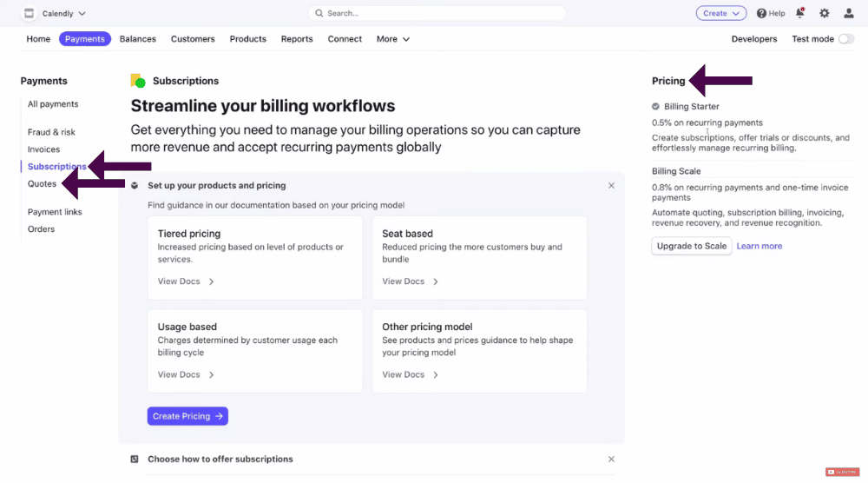Viewport: 868px width, 483px height.
Task: Open the user profile icon
Action: pyautogui.click(x=849, y=13)
